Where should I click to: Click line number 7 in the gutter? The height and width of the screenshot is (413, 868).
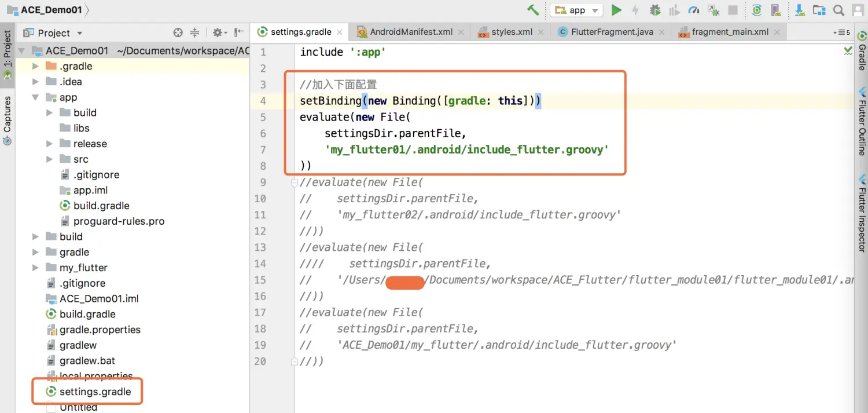(263, 149)
